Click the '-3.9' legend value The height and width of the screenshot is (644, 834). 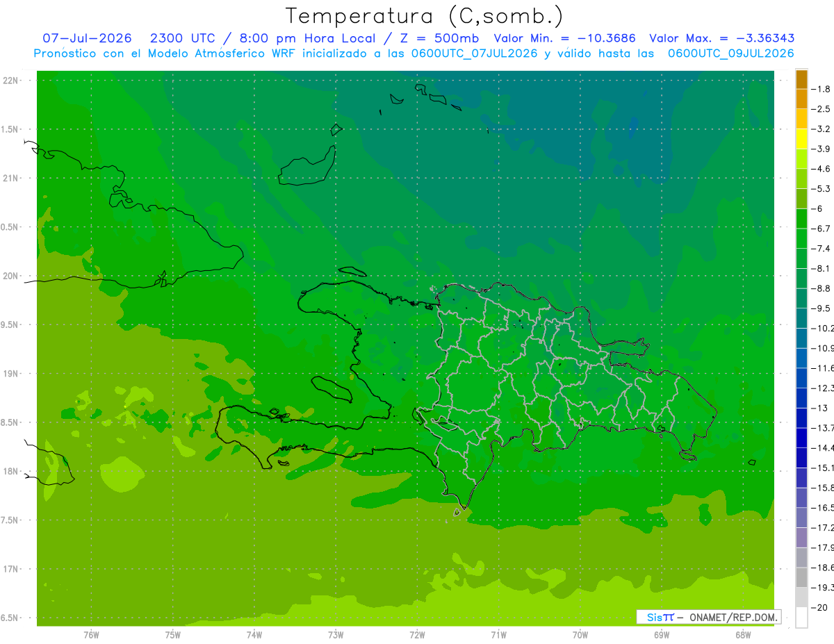[x=821, y=149]
